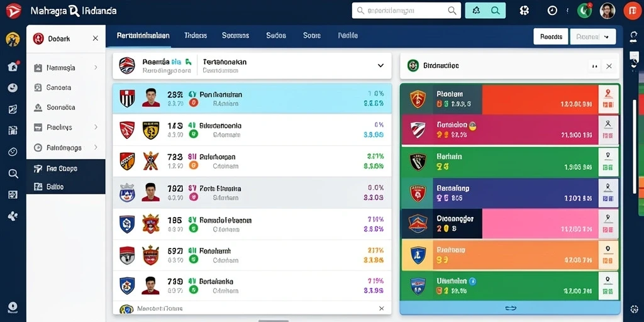644x322 pixels.
Task: Click into the top search input field
Action: pos(407,11)
